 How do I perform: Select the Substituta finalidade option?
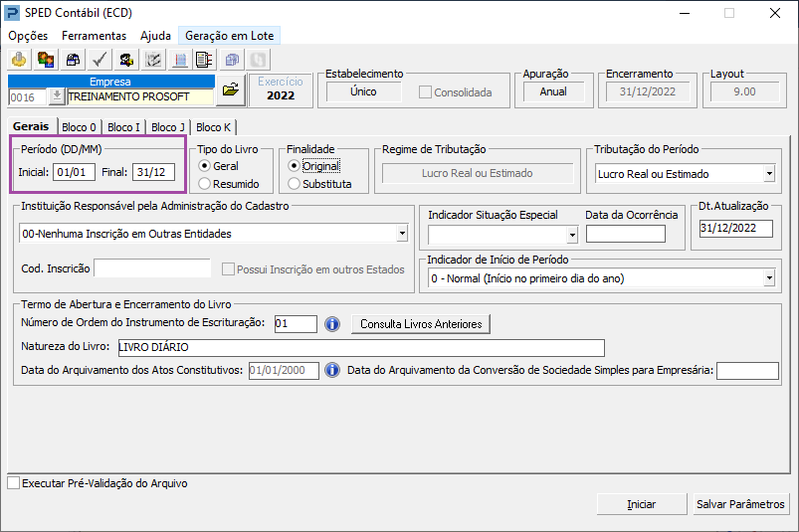(294, 183)
